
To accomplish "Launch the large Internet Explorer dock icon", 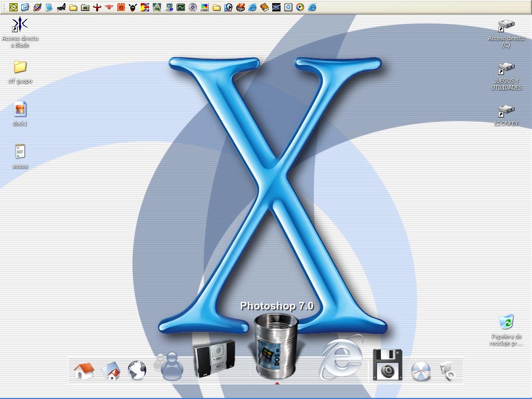I will [x=341, y=357].
